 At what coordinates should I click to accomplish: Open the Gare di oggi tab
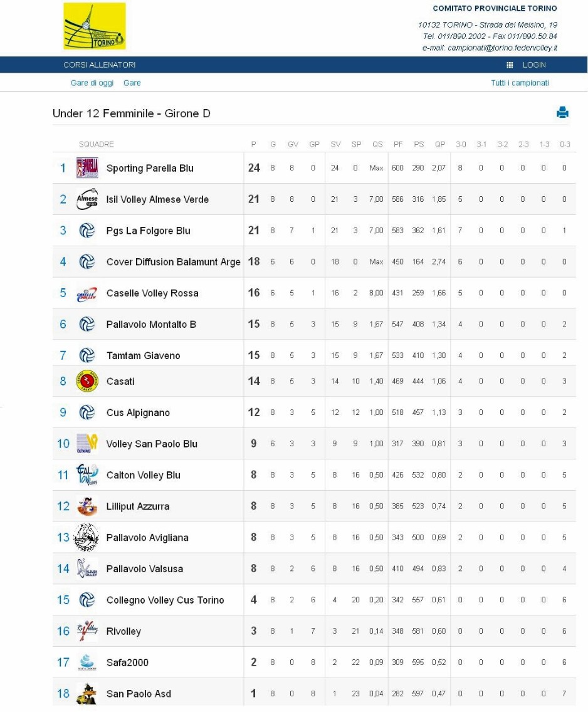tap(92, 83)
